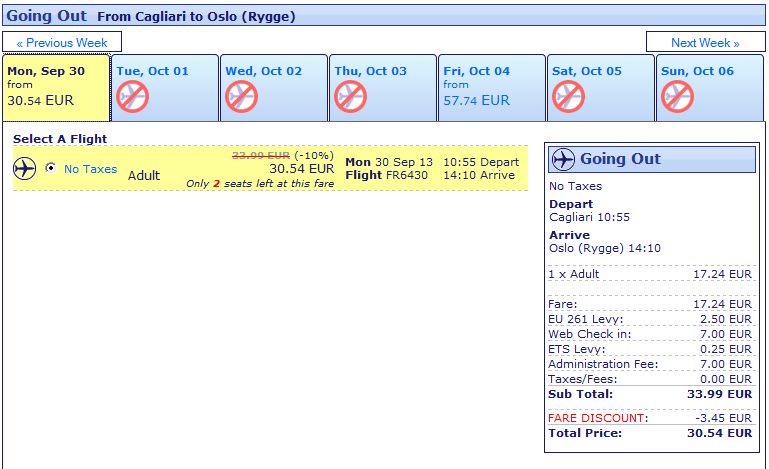Click 'Only 2 seats left at this fare'
The width and height of the screenshot is (769, 469).
[260, 183]
